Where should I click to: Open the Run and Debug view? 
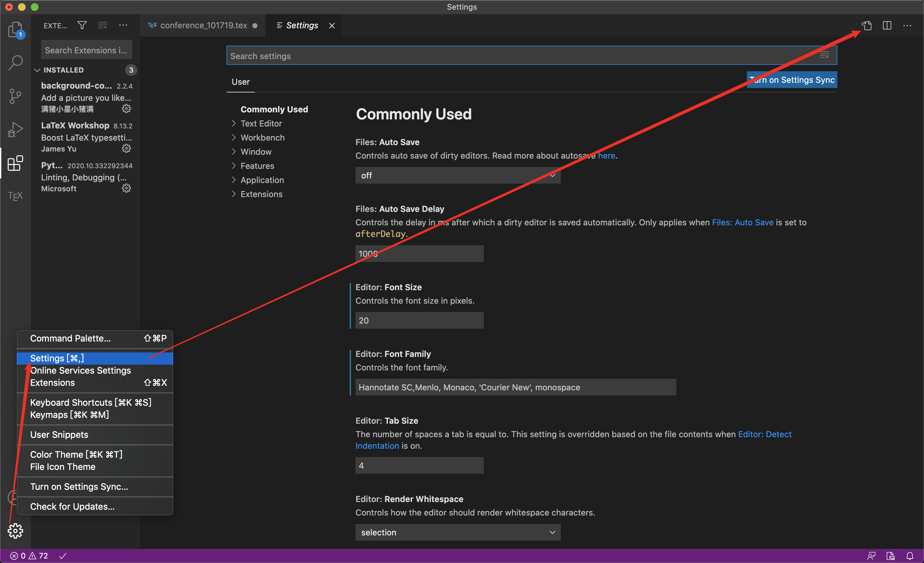click(x=15, y=129)
